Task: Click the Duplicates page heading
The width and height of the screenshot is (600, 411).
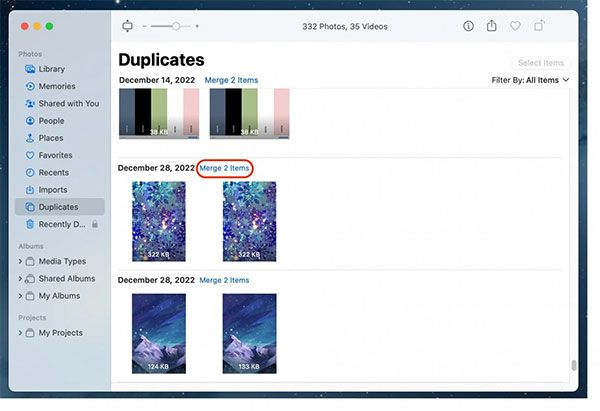Action: point(161,60)
